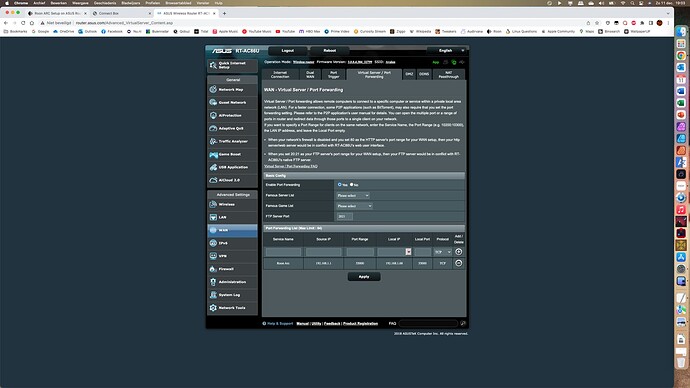Open USB Application section
Screen dimensions: 690x388
232,167
